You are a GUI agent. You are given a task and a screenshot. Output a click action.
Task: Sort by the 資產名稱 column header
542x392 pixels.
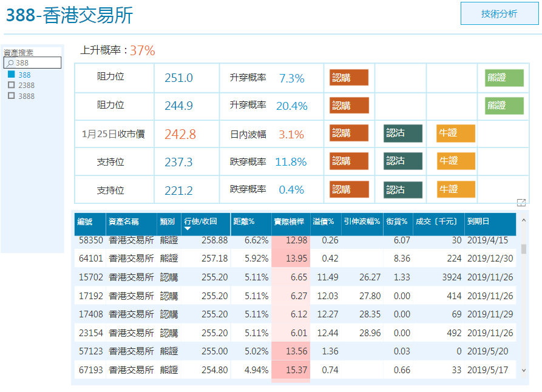[x=131, y=224]
